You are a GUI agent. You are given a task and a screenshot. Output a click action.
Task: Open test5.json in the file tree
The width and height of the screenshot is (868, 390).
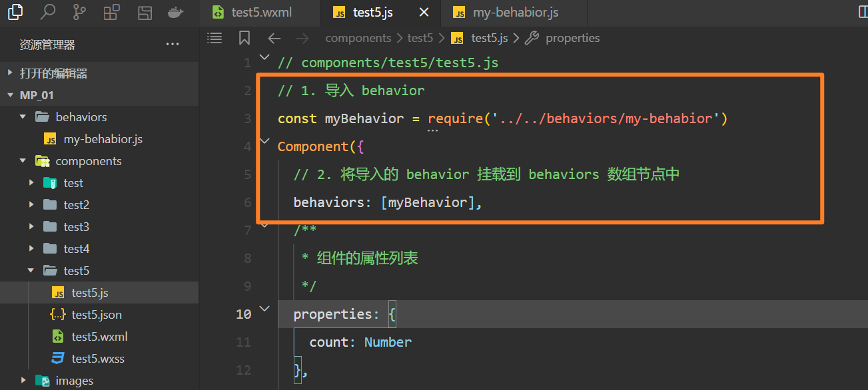[99, 315]
